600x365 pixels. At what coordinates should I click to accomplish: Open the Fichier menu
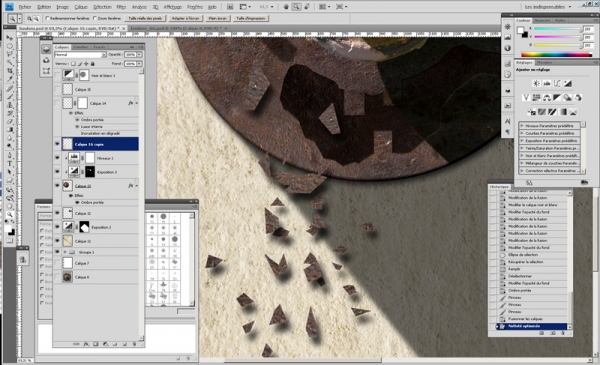25,7
